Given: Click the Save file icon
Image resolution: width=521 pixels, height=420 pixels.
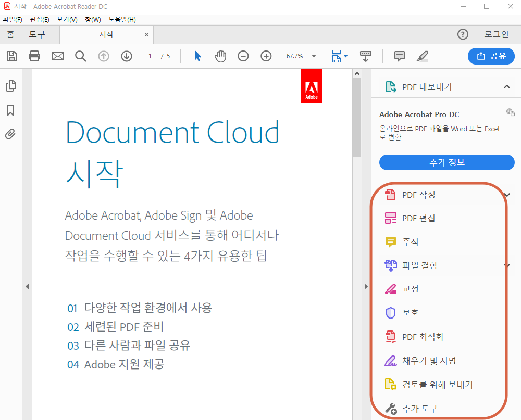Looking at the screenshot, I should (x=12, y=56).
